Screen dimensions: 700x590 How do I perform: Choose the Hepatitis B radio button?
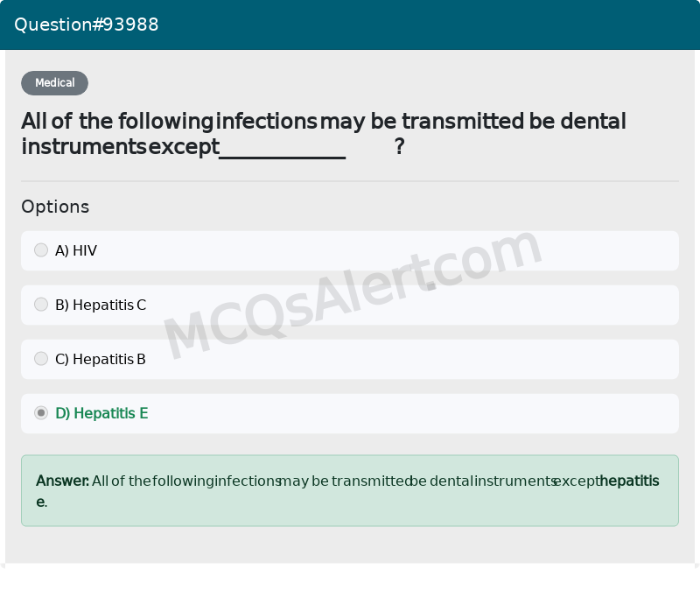tap(41, 359)
